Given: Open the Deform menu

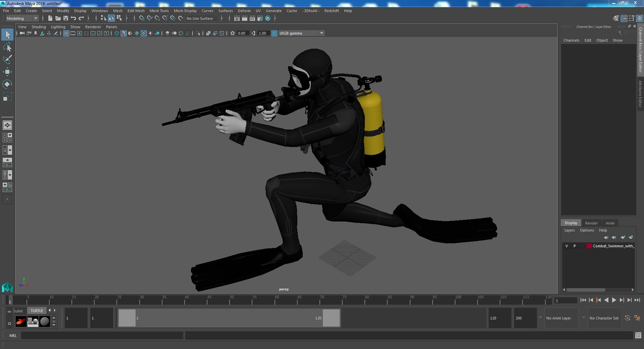Looking at the screenshot, I should [x=244, y=11].
